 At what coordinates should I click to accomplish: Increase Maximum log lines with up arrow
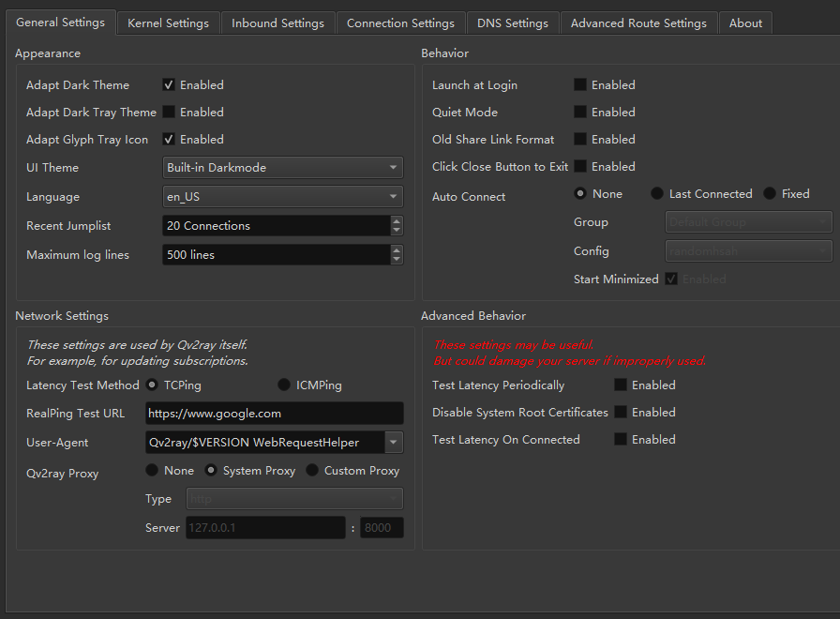[x=397, y=249]
